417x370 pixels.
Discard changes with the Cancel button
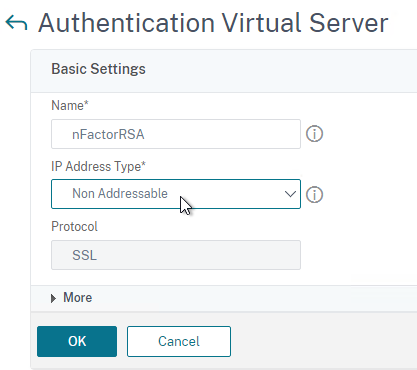(x=179, y=341)
